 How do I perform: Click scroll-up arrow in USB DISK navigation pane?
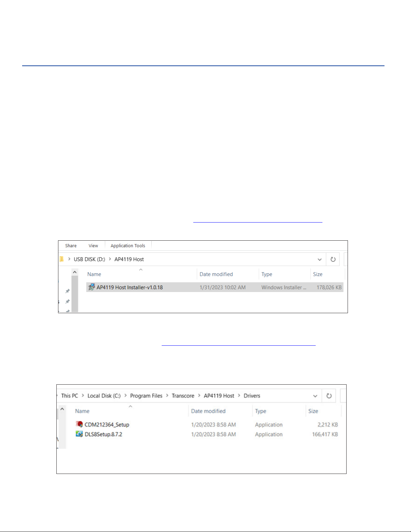coord(75,272)
